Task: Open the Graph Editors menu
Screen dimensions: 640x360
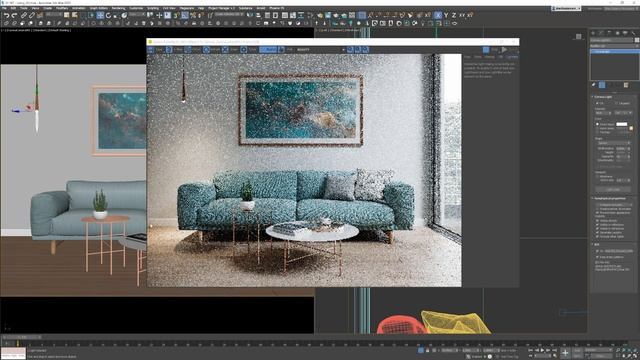Action: pyautogui.click(x=98, y=8)
